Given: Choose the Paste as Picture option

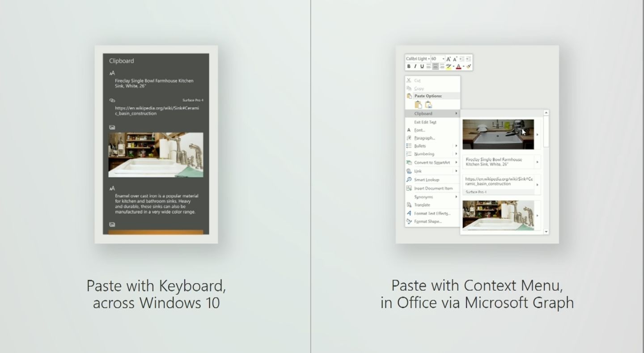Looking at the screenshot, I should pyautogui.click(x=428, y=104).
